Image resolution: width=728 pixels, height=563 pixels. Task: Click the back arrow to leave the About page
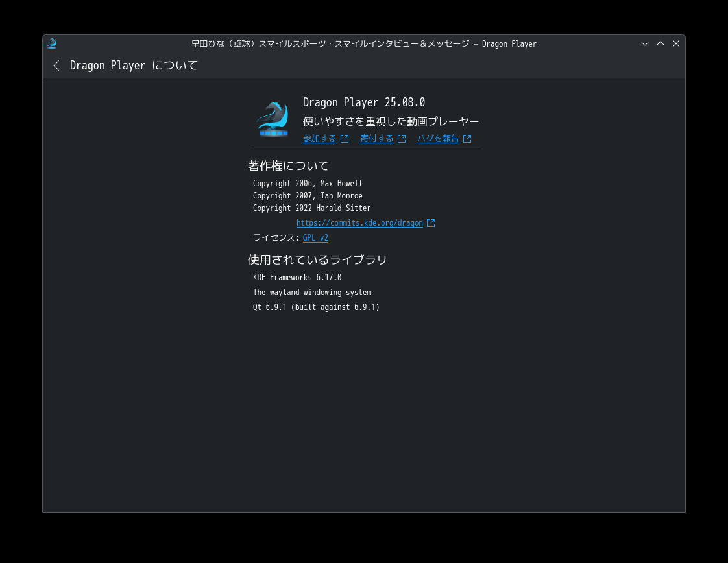(56, 66)
